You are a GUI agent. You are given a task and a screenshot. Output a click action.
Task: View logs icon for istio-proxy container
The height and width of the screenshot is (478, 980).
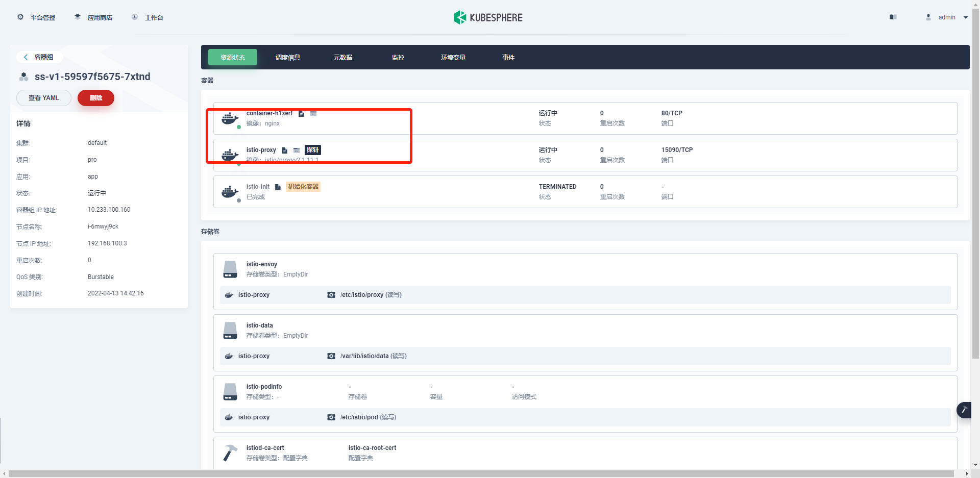click(x=284, y=150)
